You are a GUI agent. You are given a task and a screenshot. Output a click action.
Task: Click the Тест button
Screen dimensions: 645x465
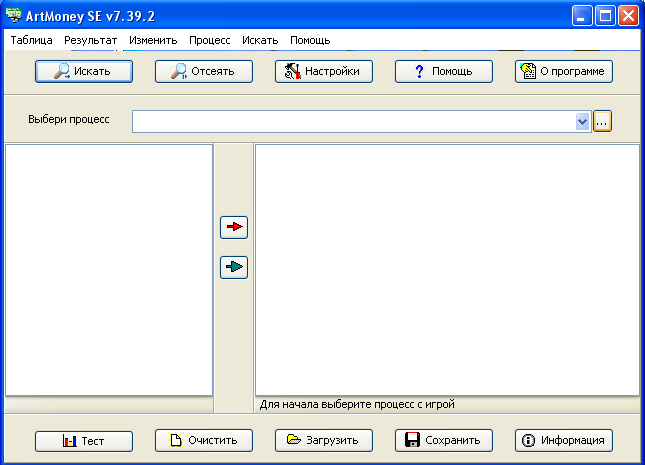[x=84, y=440]
